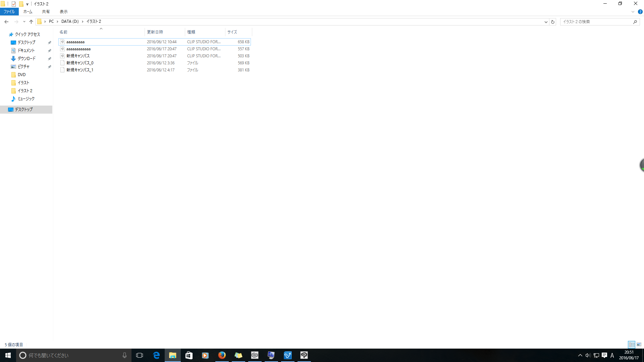The width and height of the screenshot is (644, 362).
Task: Click the Properties icon in Quick Access Toolbar
Action: click(14, 4)
